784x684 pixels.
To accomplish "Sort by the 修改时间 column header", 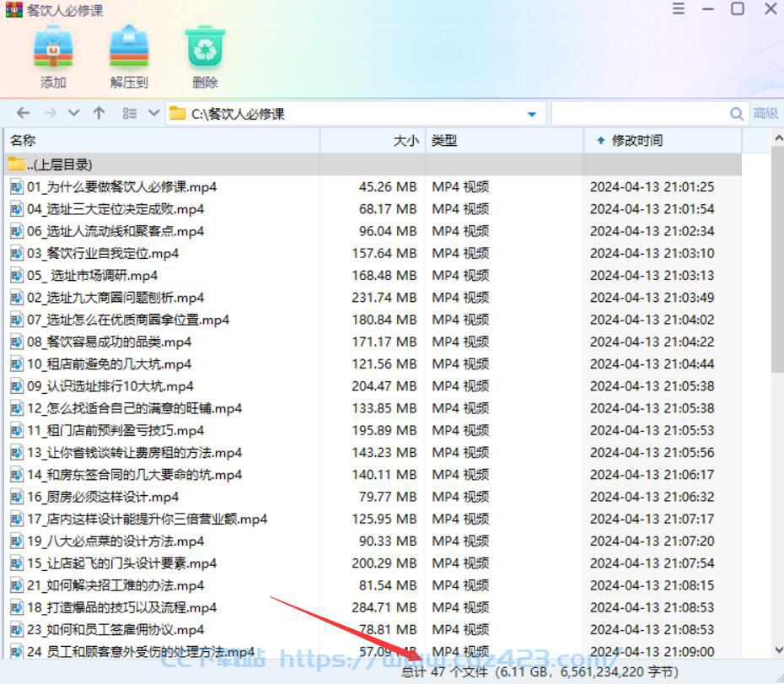I will (662, 141).
